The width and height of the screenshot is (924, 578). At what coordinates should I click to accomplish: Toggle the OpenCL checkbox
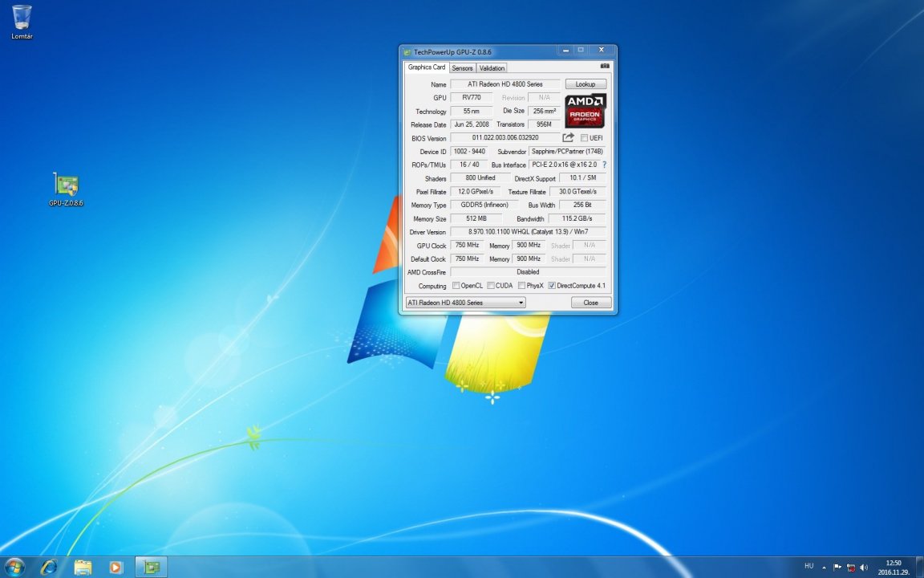[x=456, y=286]
